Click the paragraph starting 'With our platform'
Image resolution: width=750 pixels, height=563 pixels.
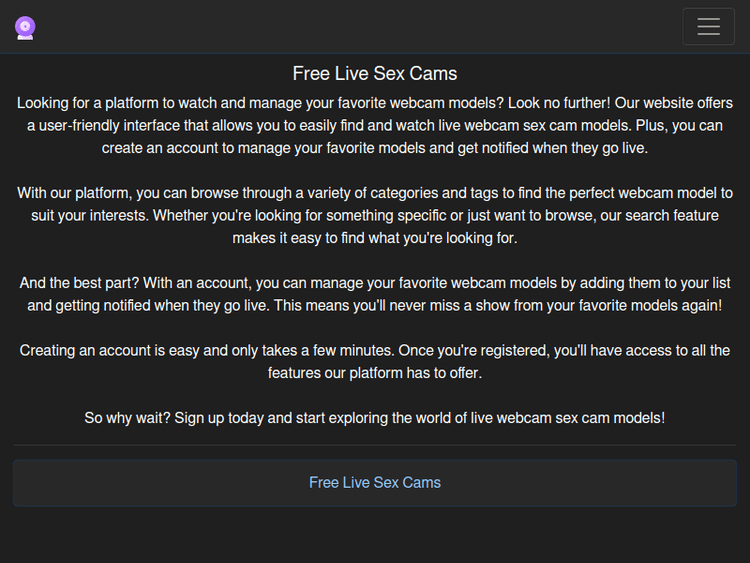click(375, 215)
